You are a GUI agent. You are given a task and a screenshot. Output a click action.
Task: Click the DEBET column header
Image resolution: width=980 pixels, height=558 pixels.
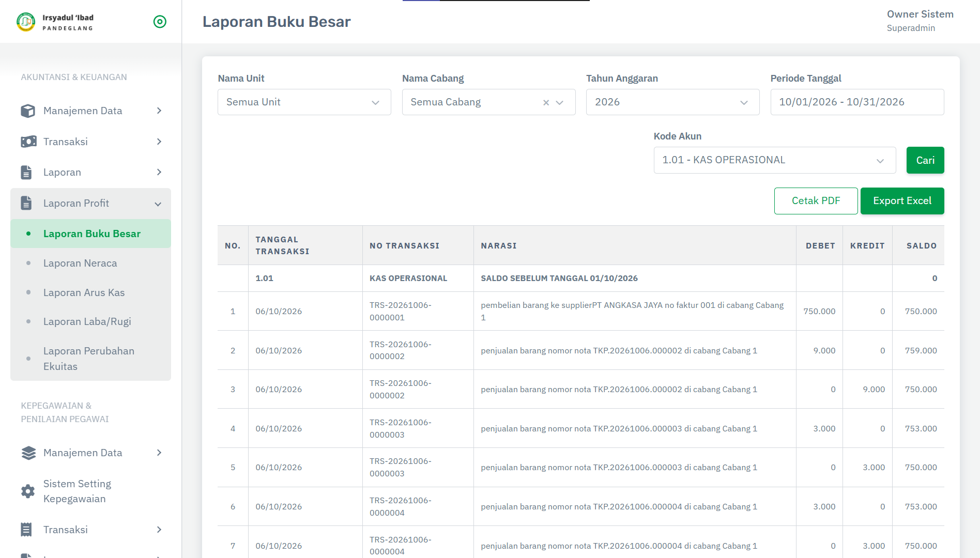coord(820,245)
